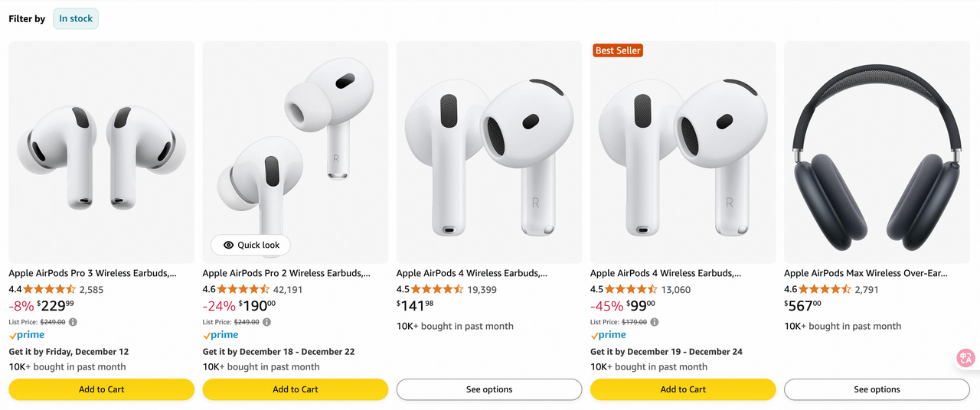The height and width of the screenshot is (410, 980).
Task: View 19,399 reviews for AirPods 4
Action: [482, 290]
